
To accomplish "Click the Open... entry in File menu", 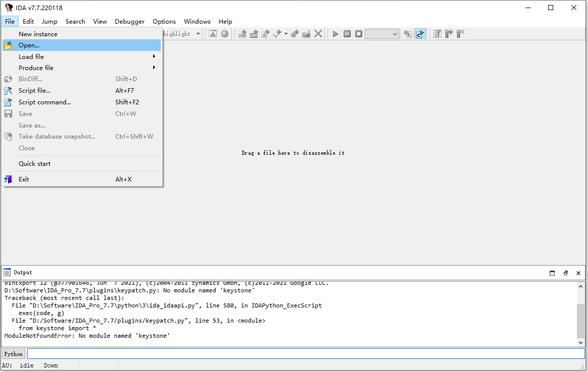I will [x=82, y=45].
